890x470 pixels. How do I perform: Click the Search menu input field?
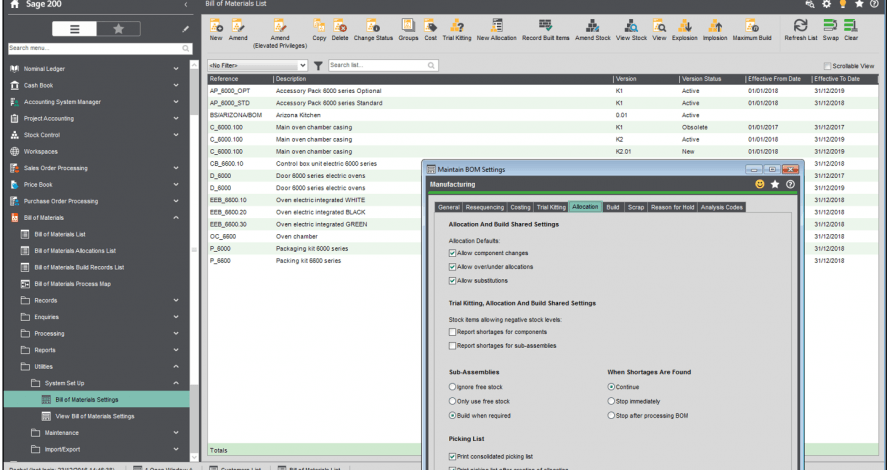coord(99,48)
